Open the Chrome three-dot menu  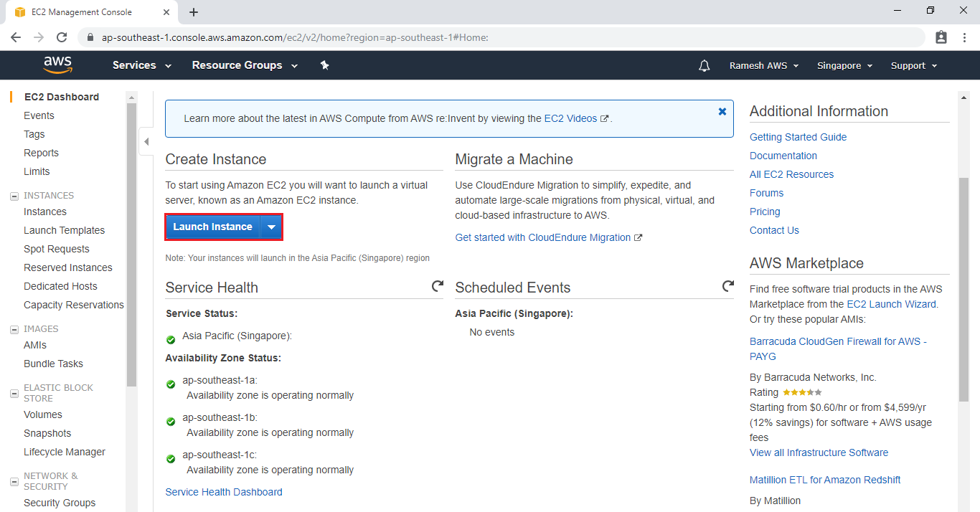point(963,37)
